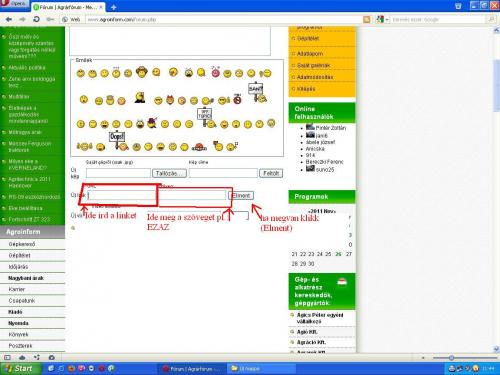The image size is (500, 375).
Task: Open a new tab with the plus icon
Action: click(x=113, y=7)
